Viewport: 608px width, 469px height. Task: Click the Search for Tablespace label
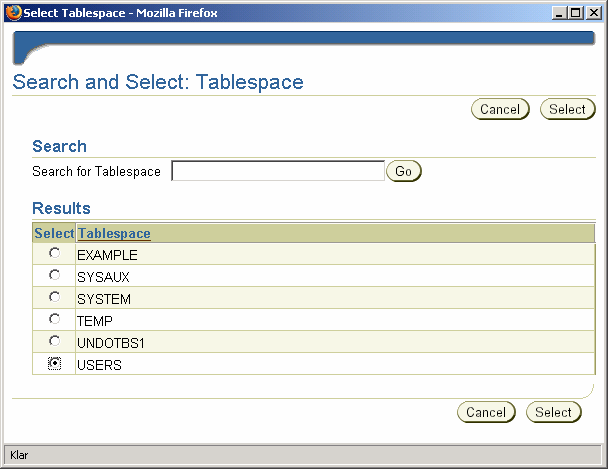tap(96, 171)
